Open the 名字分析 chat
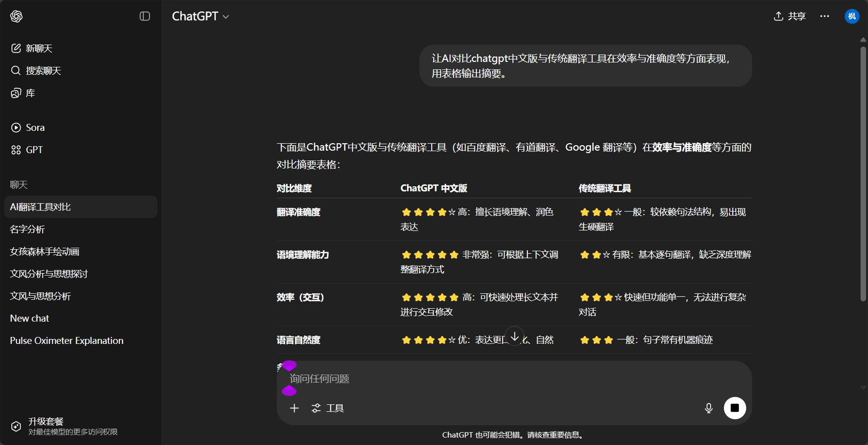The height and width of the screenshot is (445, 868). [x=81, y=229]
